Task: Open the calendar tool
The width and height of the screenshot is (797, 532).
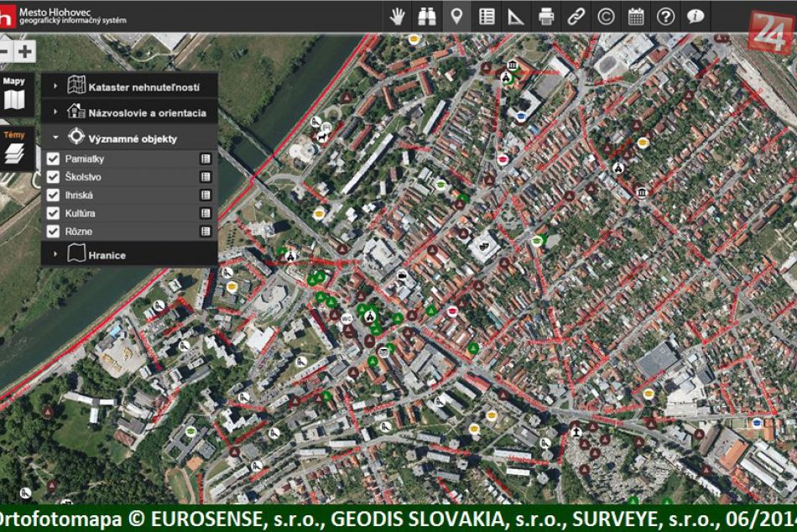Action: [x=635, y=13]
